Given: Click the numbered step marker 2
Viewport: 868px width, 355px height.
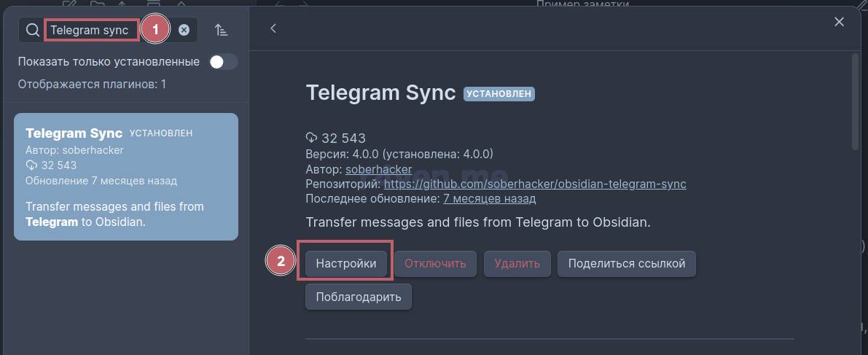Looking at the screenshot, I should [x=281, y=262].
